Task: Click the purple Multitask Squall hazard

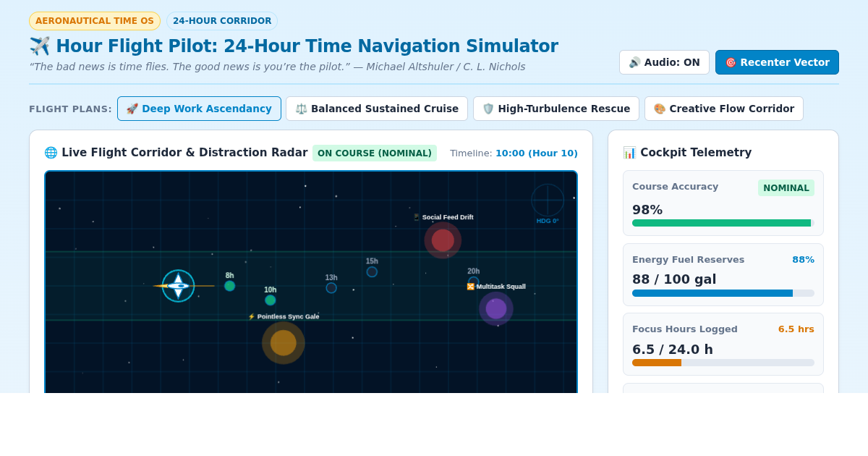Action: point(496,308)
